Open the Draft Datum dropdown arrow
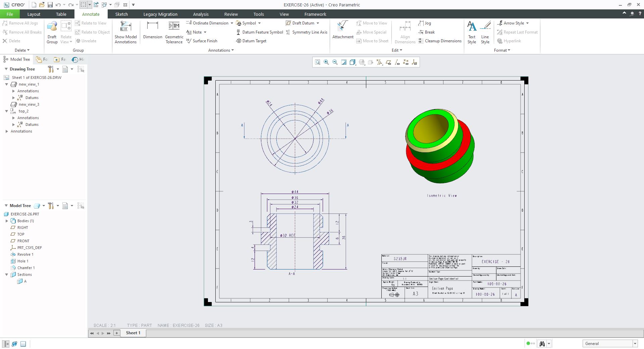 coord(318,23)
